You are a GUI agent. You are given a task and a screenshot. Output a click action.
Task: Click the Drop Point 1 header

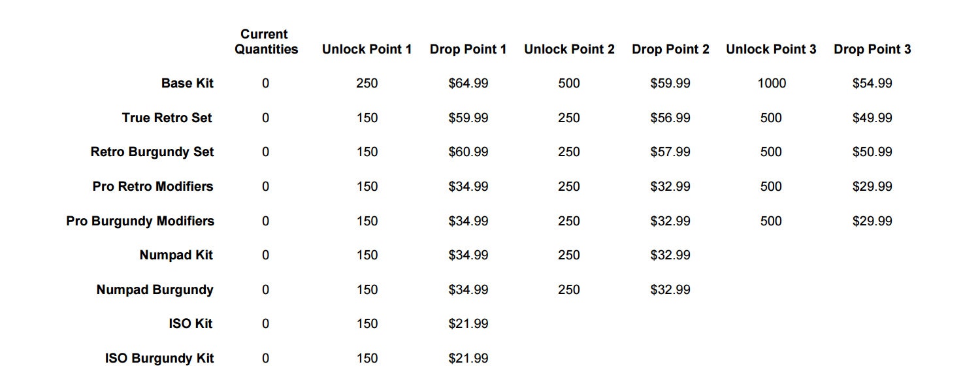pyautogui.click(x=468, y=50)
